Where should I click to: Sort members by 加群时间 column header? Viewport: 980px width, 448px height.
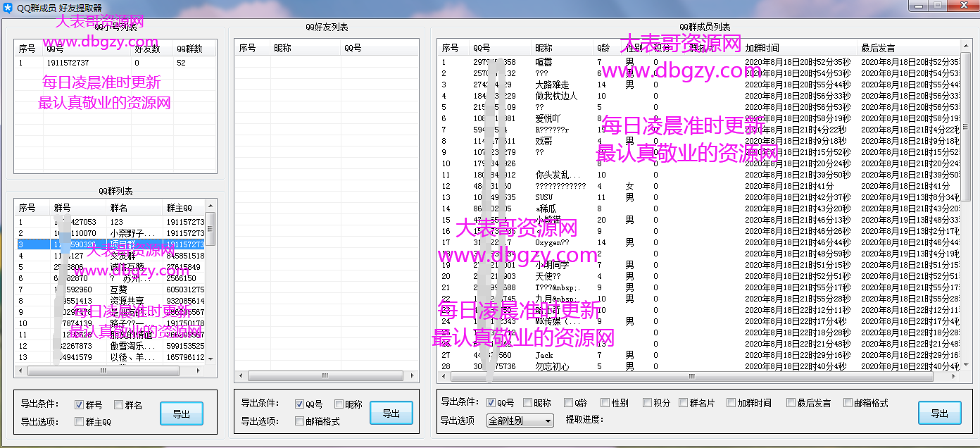click(x=762, y=48)
